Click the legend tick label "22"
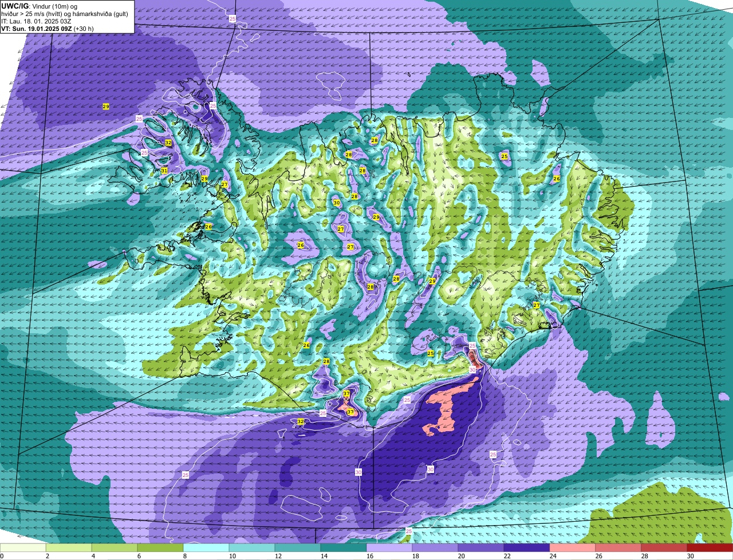The height and width of the screenshot is (560, 733). click(x=507, y=556)
